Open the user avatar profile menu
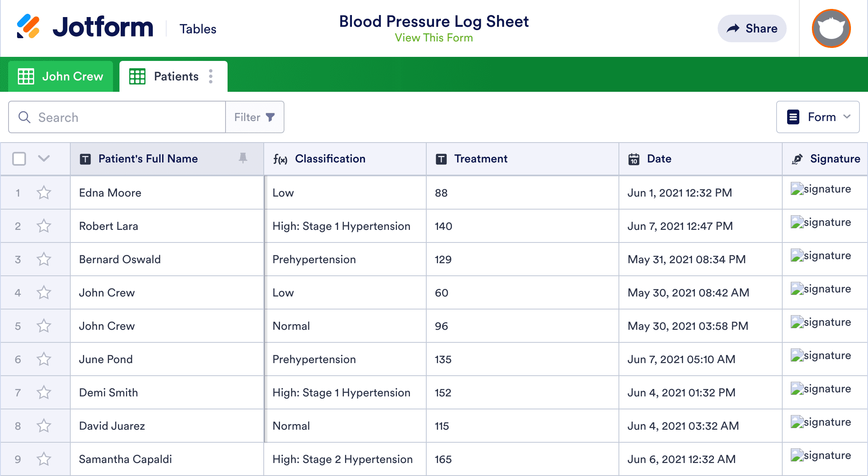Screen dimensions: 868x476 point(831,28)
